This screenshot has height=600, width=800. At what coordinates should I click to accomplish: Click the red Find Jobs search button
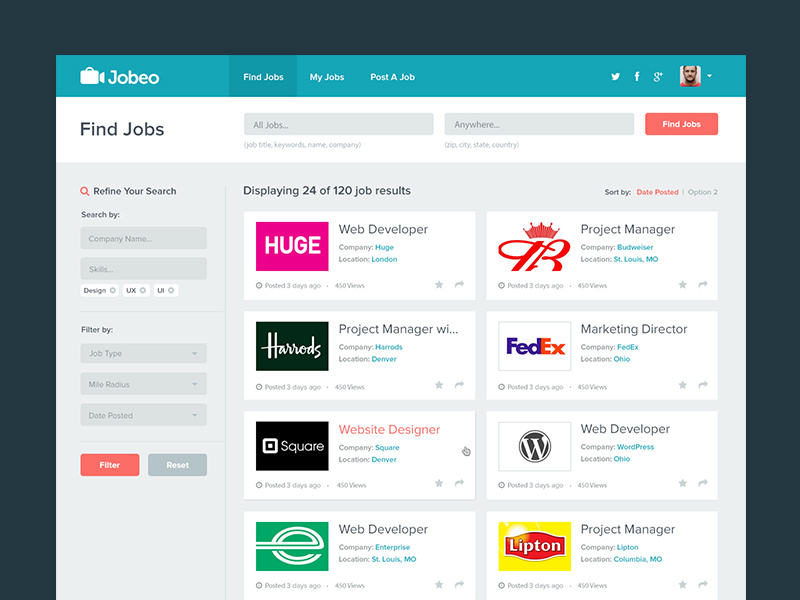(x=681, y=124)
